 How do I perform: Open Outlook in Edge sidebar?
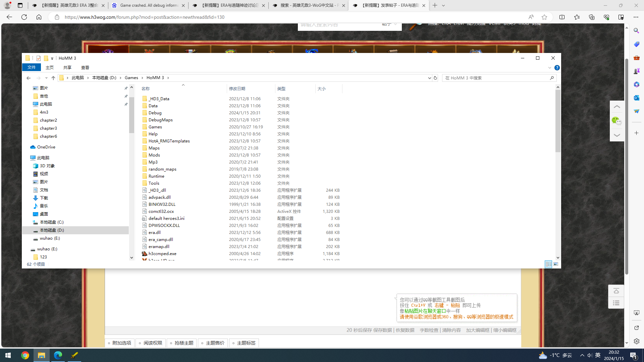click(x=636, y=98)
